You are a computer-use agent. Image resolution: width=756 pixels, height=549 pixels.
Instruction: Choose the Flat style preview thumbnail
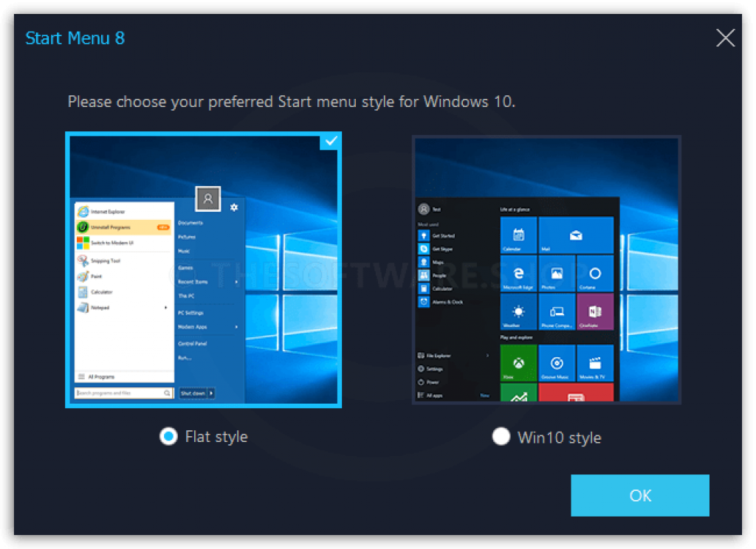click(204, 270)
